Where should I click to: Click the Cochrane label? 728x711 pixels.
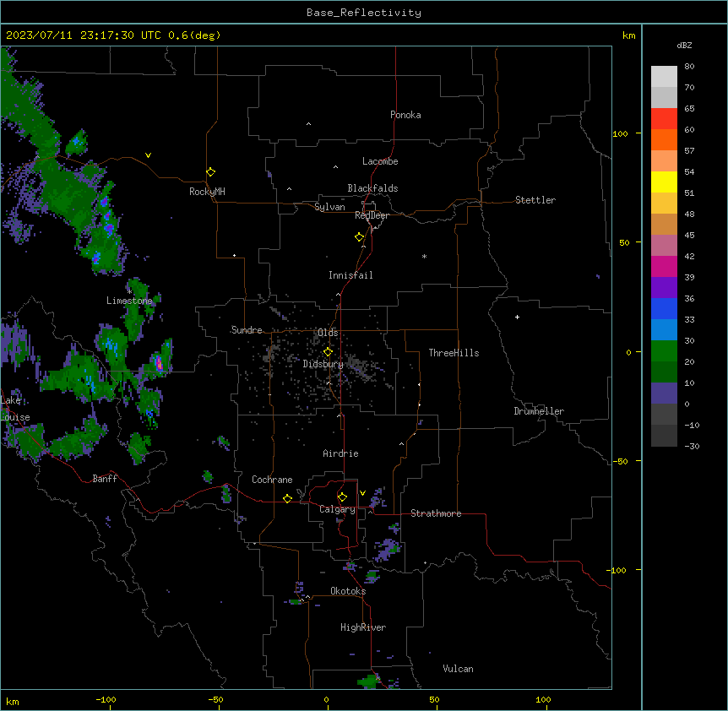[x=272, y=480]
